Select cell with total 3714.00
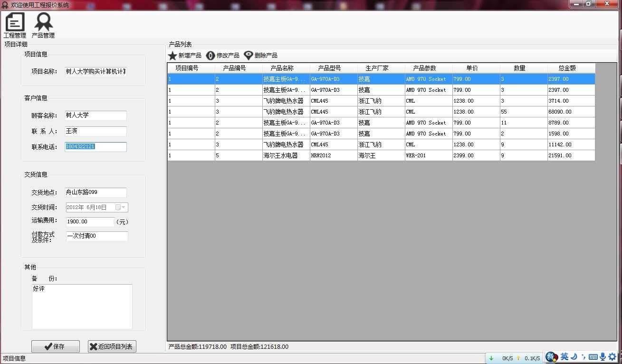 (x=571, y=101)
